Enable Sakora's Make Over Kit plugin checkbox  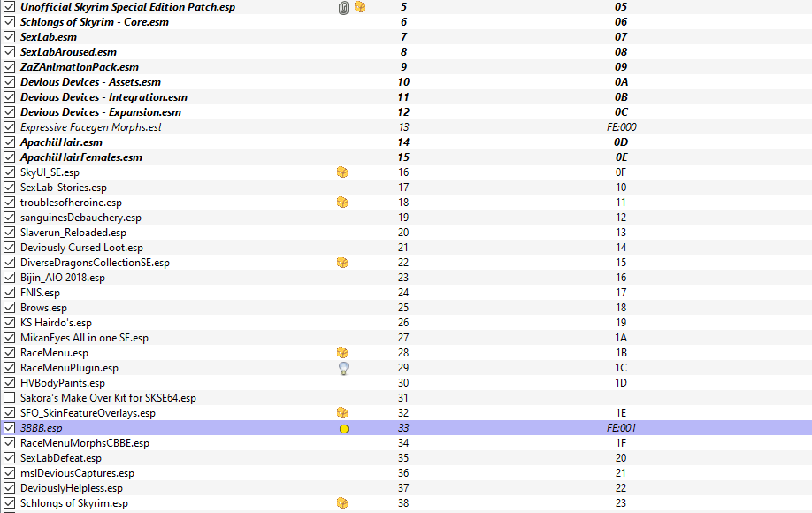tap(10, 398)
